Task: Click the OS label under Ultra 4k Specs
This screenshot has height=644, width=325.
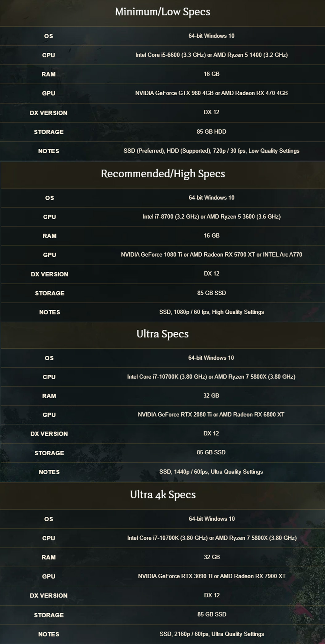Action: point(49,519)
